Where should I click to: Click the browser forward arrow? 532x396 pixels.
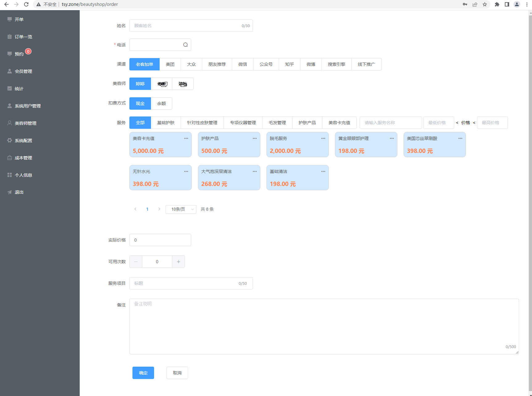[x=16, y=4]
